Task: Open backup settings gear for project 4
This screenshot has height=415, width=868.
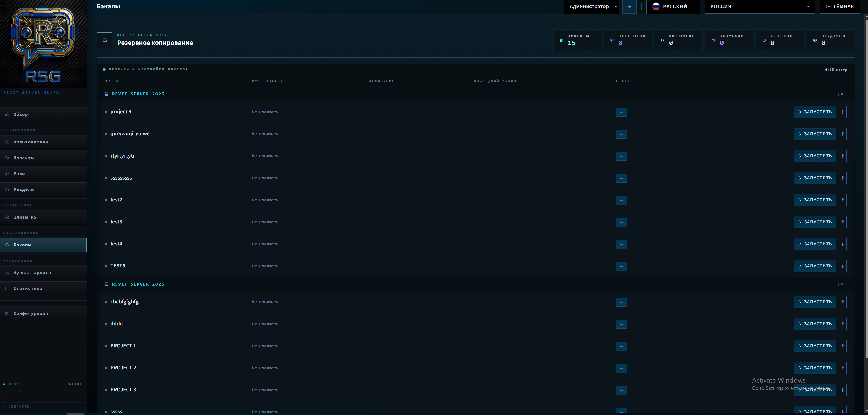Action: pyautogui.click(x=842, y=112)
